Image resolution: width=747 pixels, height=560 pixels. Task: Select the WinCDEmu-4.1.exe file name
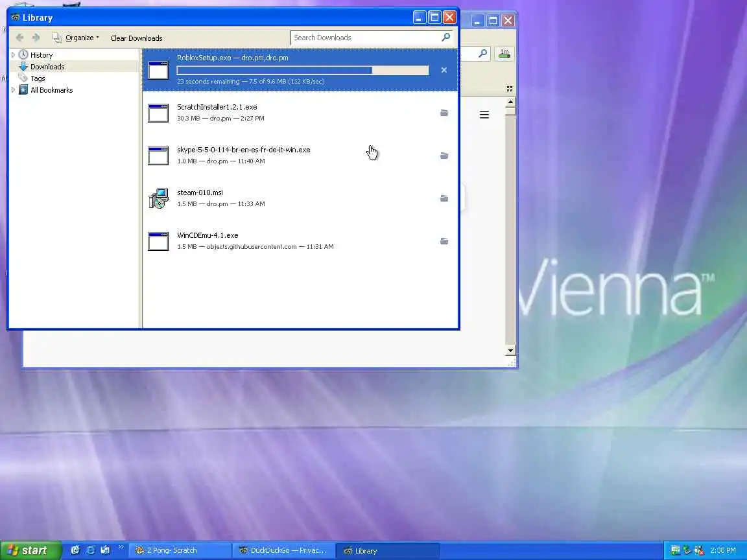pyautogui.click(x=207, y=235)
